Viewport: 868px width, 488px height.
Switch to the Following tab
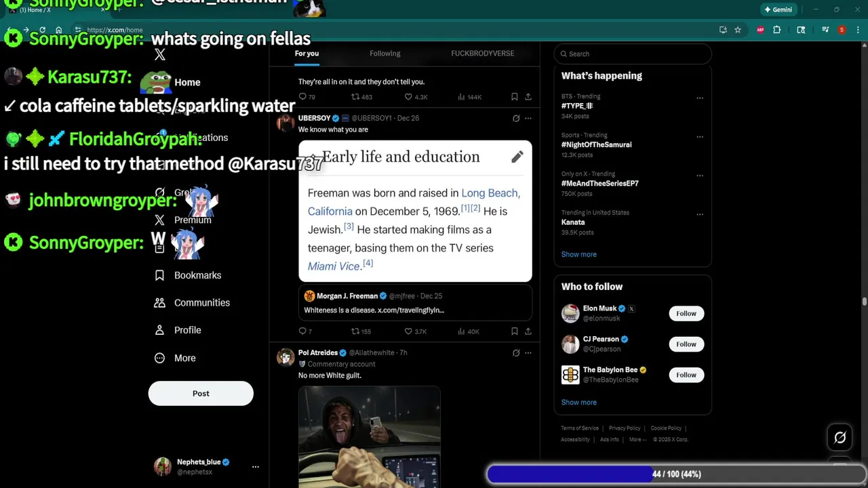[385, 54]
